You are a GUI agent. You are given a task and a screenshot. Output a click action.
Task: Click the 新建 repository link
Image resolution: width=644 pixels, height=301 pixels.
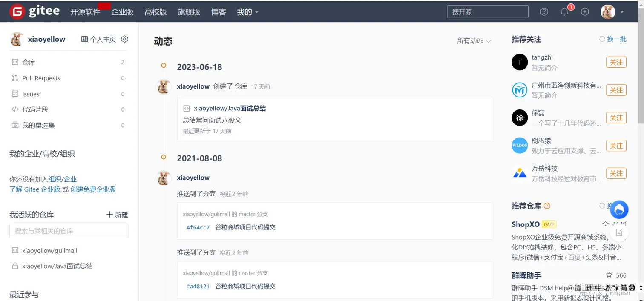click(x=121, y=215)
